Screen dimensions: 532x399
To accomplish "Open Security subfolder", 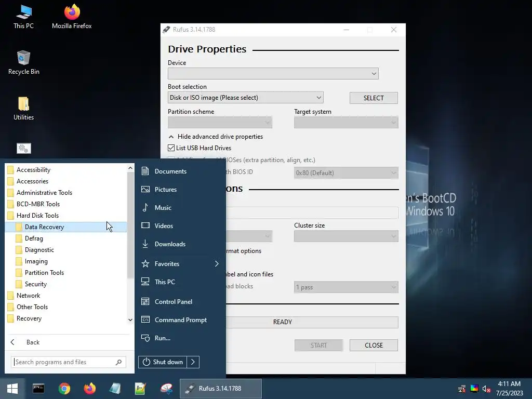I will (66, 284).
